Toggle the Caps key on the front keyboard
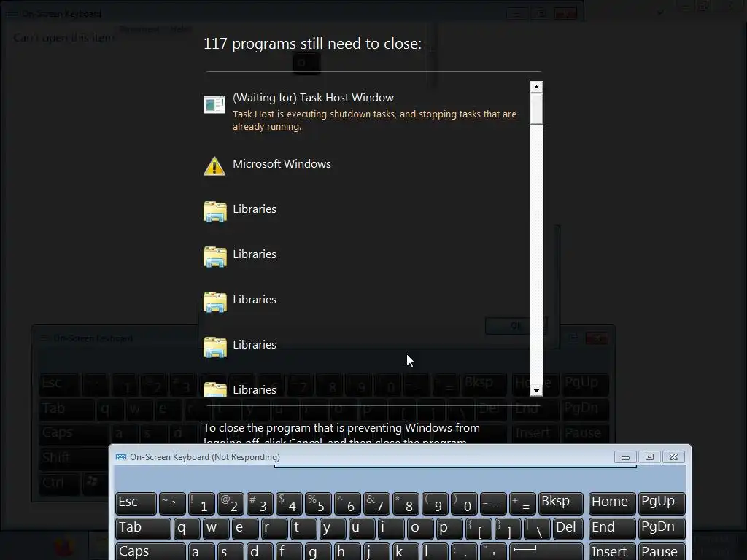Viewport: 747px width, 560px height. [x=150, y=551]
